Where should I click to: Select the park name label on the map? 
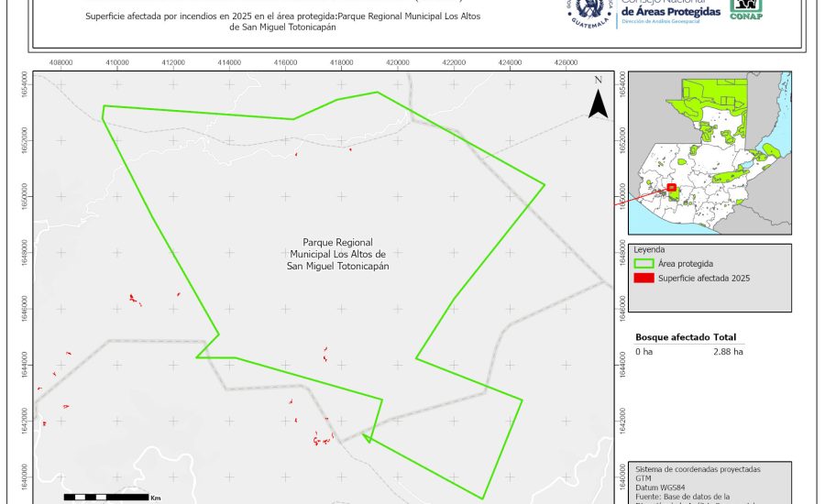pyautogui.click(x=337, y=254)
